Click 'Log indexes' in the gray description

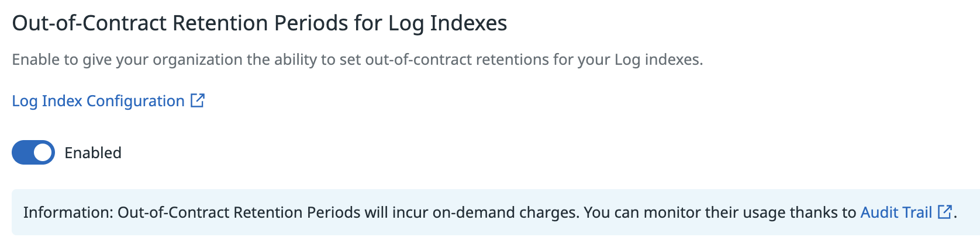[657, 60]
